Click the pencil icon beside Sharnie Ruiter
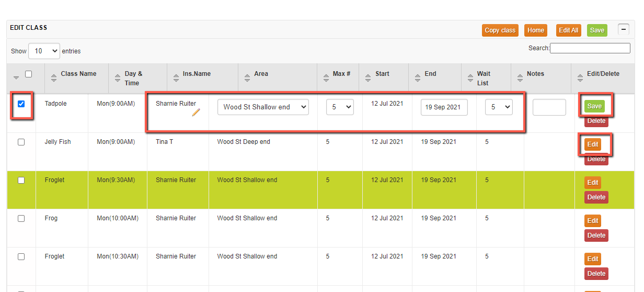 click(196, 112)
